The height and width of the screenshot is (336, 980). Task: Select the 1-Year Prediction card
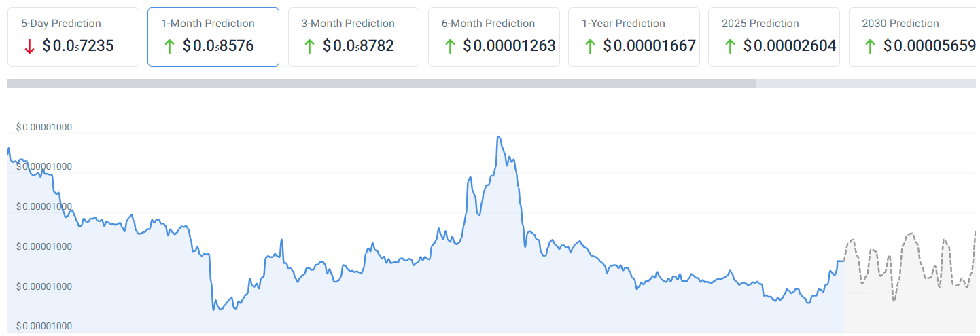click(x=634, y=37)
